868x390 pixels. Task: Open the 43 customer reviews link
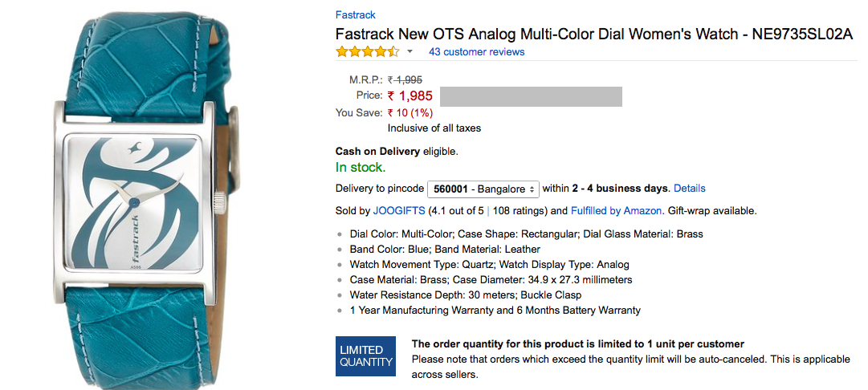[x=476, y=52]
